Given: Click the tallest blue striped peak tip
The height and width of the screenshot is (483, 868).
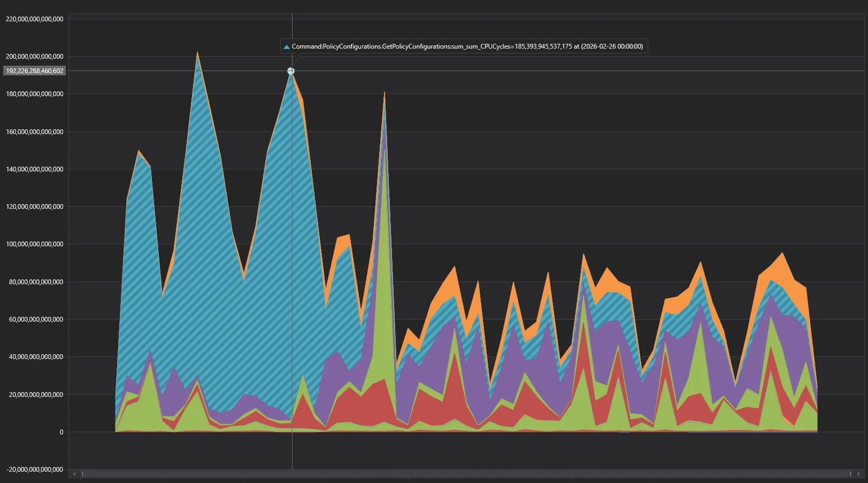Looking at the screenshot, I should coord(197,55).
